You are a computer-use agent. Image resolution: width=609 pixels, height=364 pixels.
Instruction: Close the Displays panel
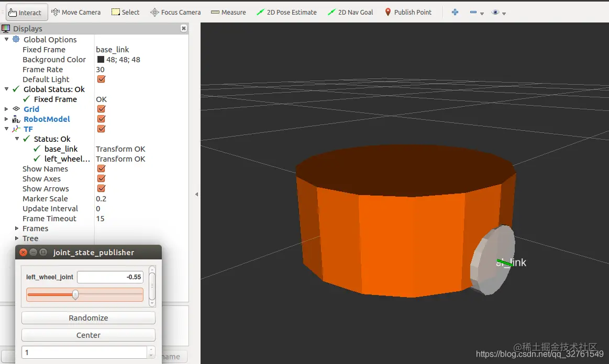(x=184, y=28)
